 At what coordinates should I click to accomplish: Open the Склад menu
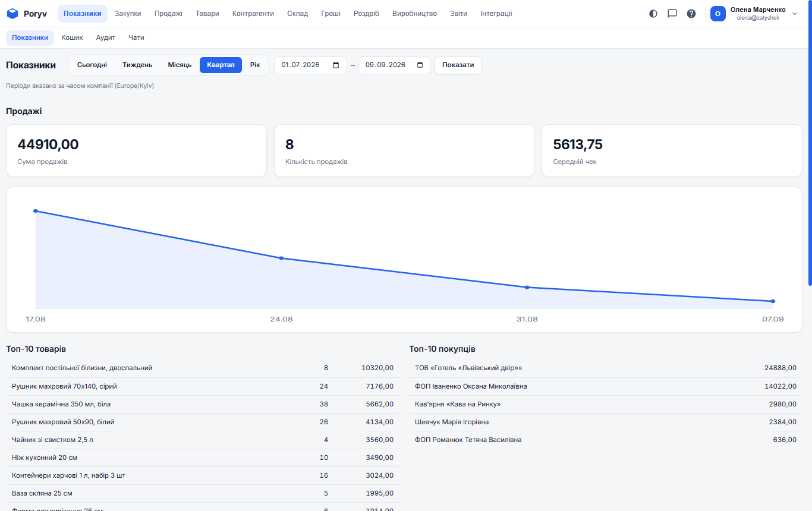298,14
